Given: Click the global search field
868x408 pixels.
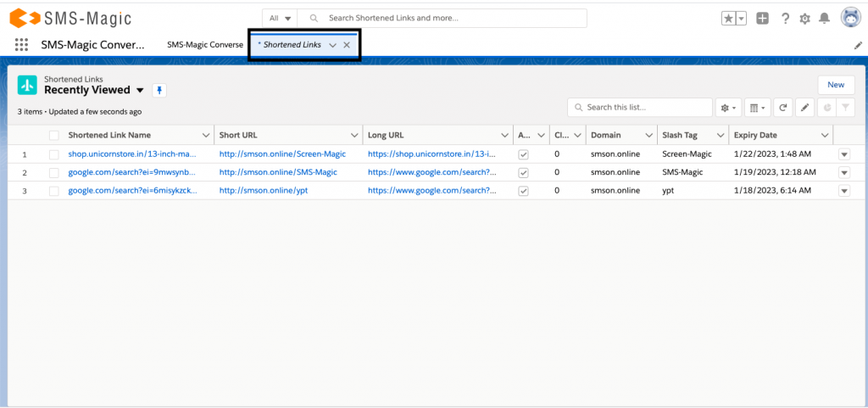Looking at the screenshot, I should coord(442,19).
